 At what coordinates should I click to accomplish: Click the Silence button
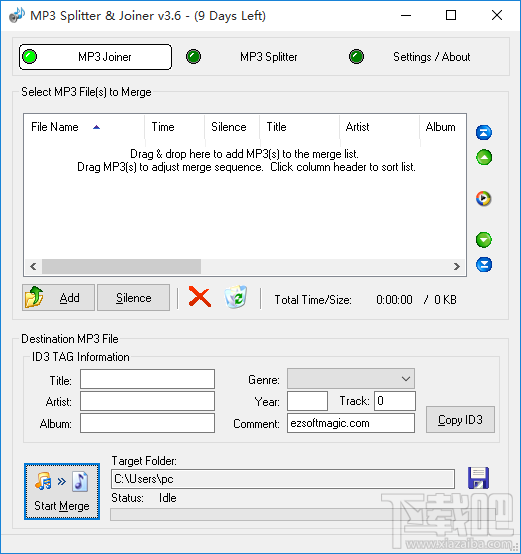coord(134,297)
